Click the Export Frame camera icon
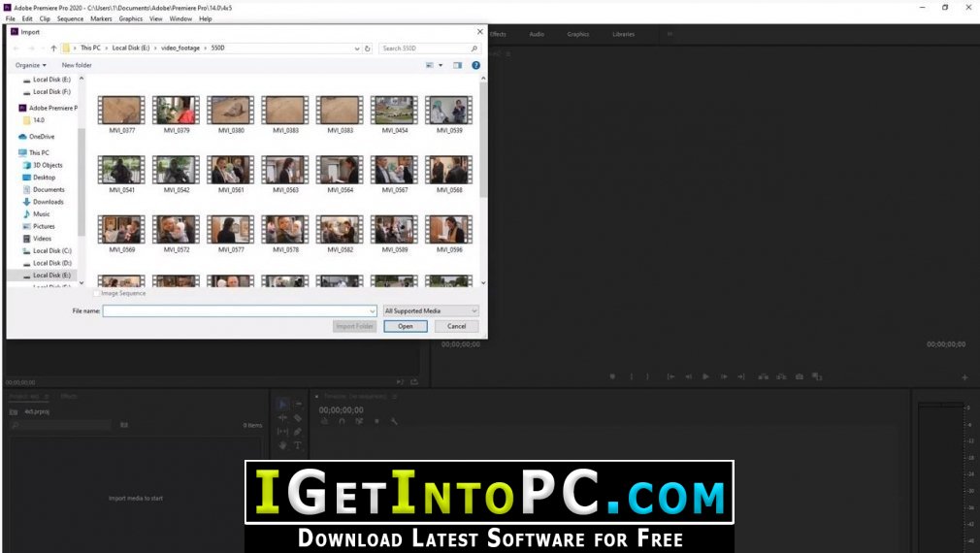This screenshot has height=553, width=980. point(800,376)
